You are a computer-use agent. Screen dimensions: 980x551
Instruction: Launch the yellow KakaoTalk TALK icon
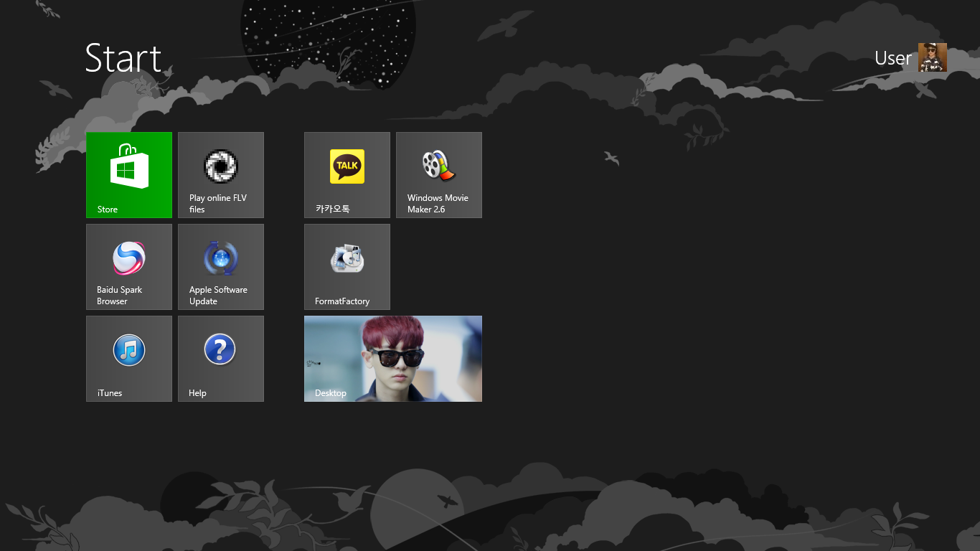pos(347,166)
